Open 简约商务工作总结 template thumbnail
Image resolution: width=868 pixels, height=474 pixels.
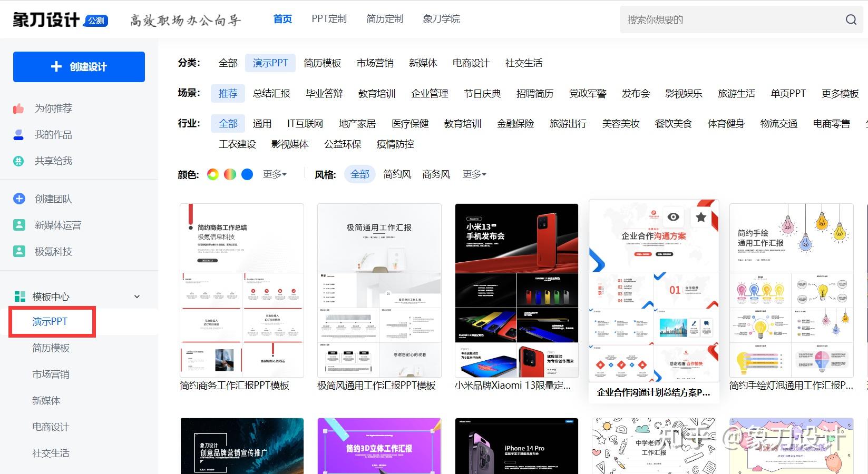click(x=242, y=290)
